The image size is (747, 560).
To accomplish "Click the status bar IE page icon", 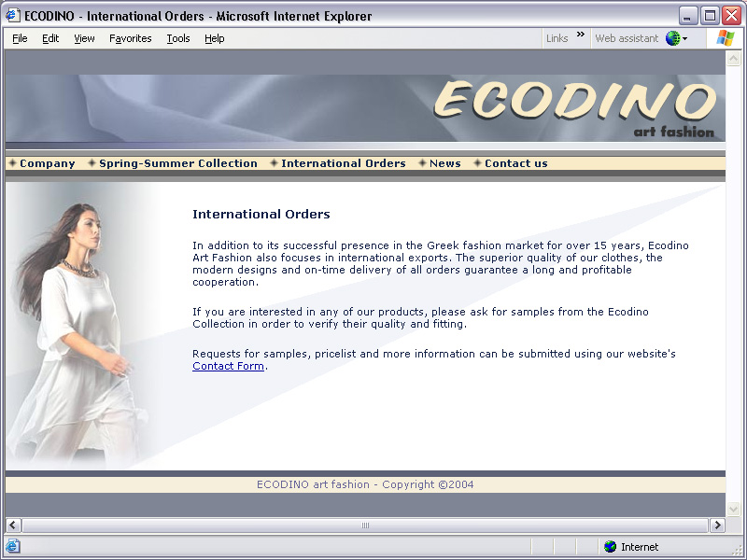I will coord(12,546).
